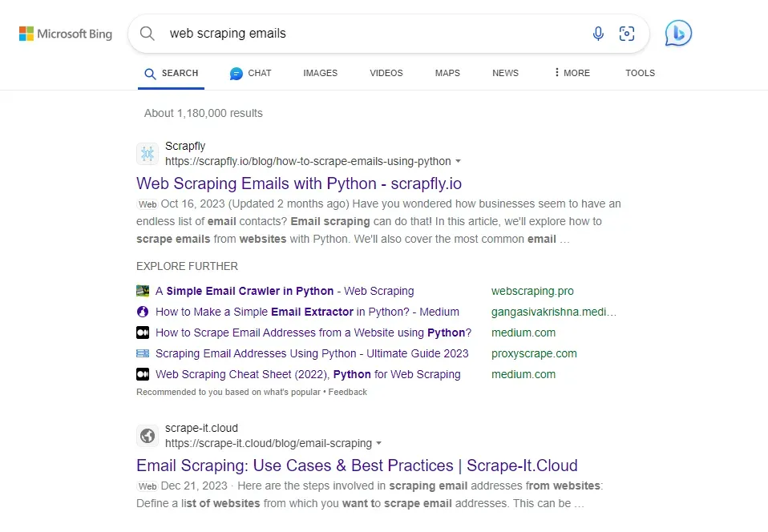Click the proxyscrape.com site favicon

tap(143, 353)
